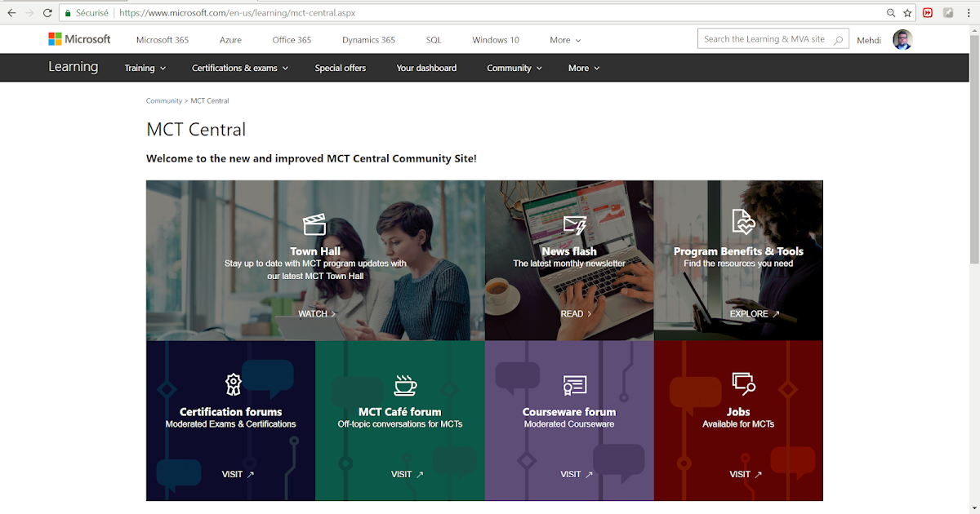The width and height of the screenshot is (980, 514).
Task: Select the Azure menu item
Action: pyautogui.click(x=230, y=39)
